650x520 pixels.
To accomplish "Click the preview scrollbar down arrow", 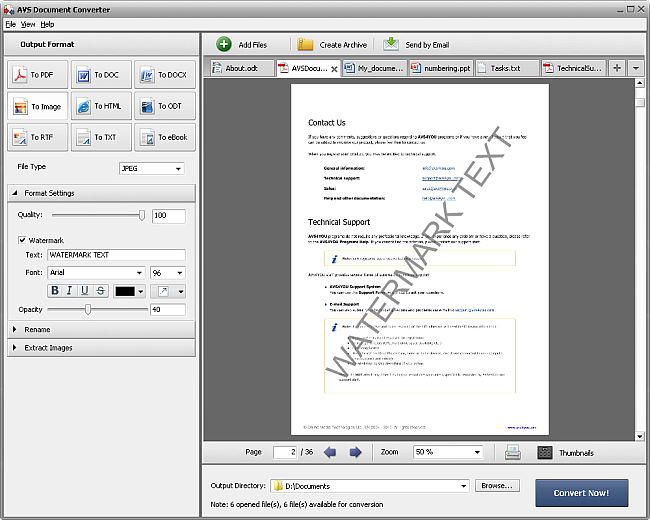I will click(640, 436).
